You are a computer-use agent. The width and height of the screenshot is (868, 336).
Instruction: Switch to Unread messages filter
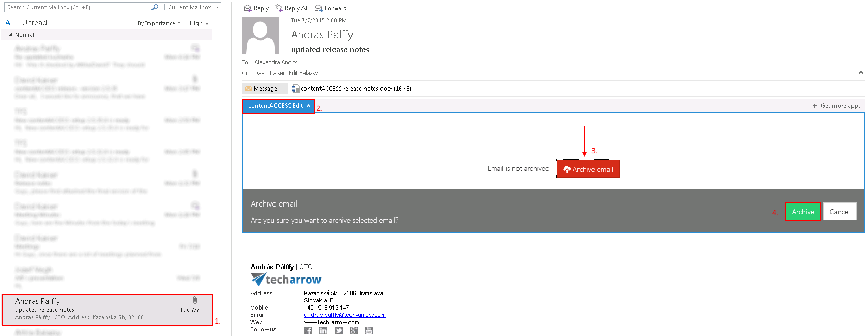click(35, 23)
